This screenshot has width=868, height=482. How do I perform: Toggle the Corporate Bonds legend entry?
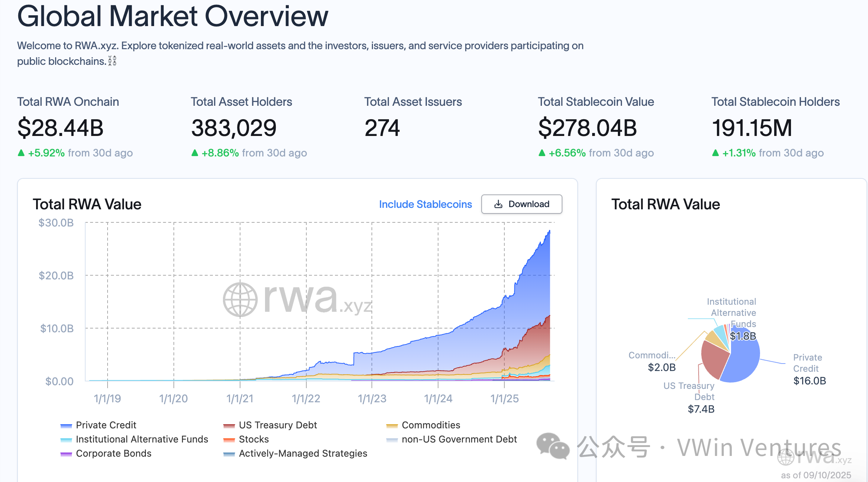pos(113,453)
